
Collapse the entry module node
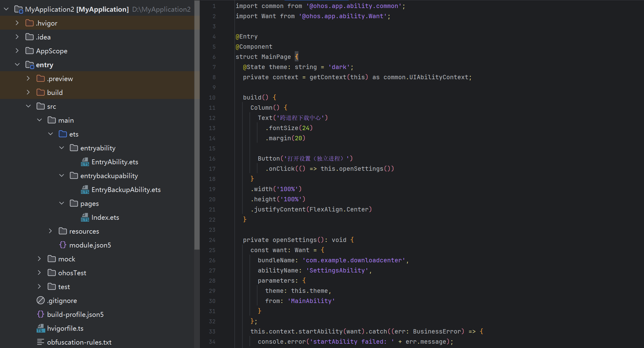[17, 65]
